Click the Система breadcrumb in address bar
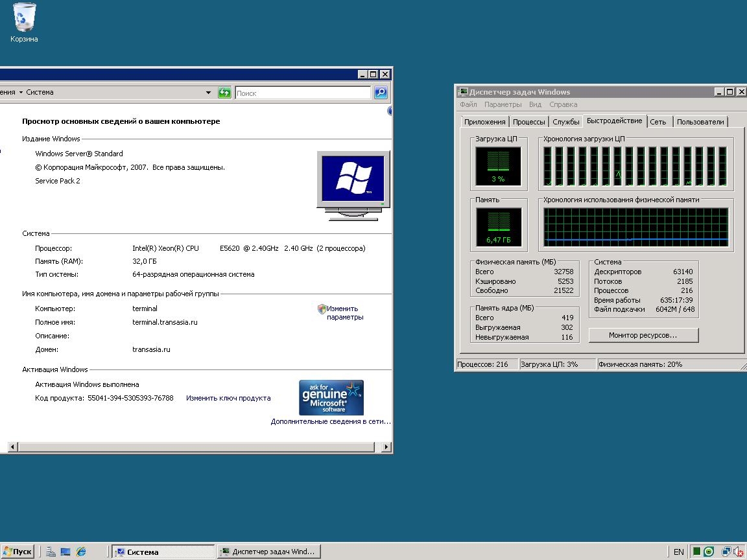 click(40, 93)
